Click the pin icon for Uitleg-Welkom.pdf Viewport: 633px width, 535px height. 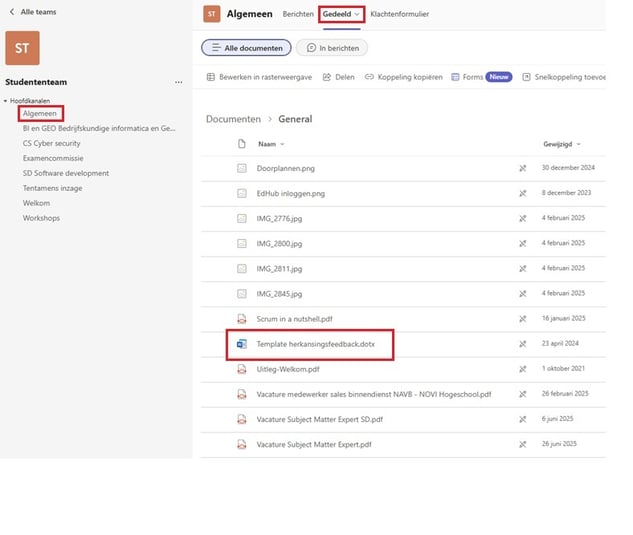(x=523, y=369)
